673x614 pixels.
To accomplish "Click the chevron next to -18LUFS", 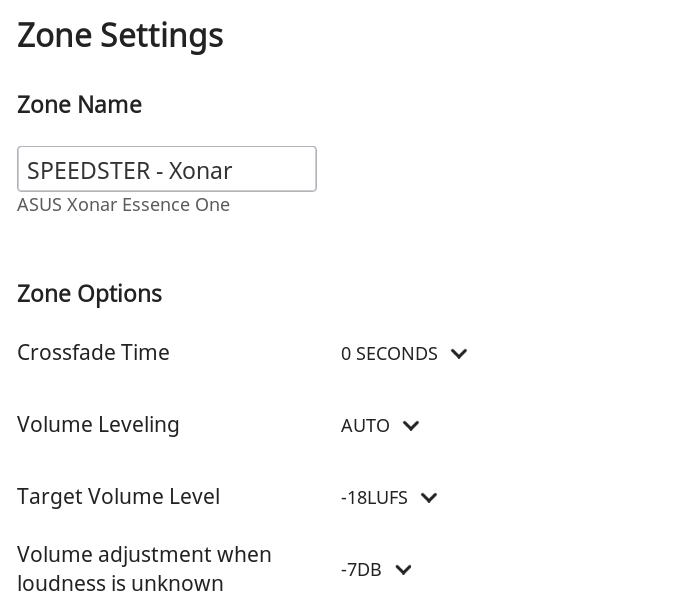I will point(429,498).
